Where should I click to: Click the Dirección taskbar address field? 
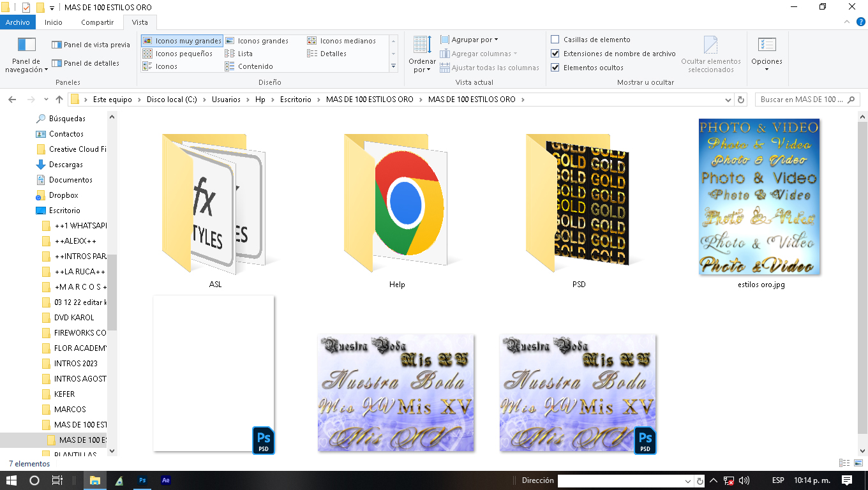(x=625, y=481)
